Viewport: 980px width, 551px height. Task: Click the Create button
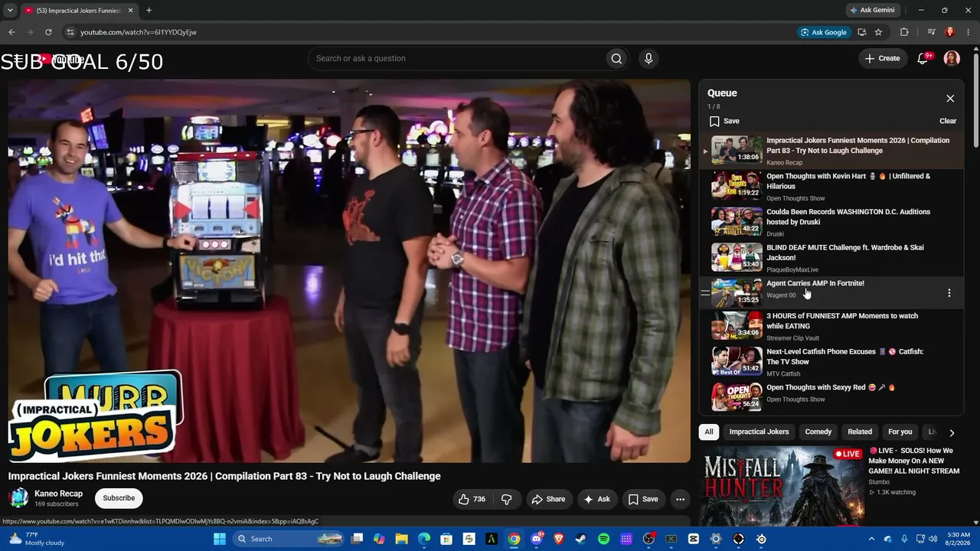click(883, 58)
